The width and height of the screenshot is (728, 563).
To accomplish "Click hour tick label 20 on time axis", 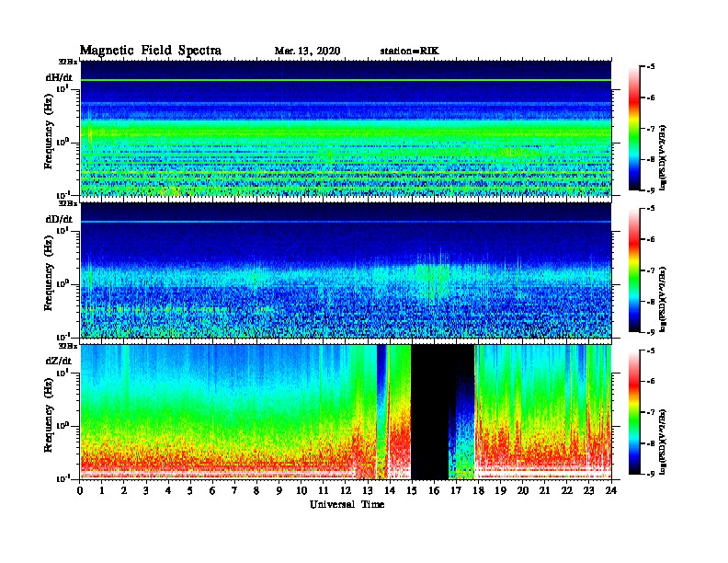I will [x=522, y=491].
